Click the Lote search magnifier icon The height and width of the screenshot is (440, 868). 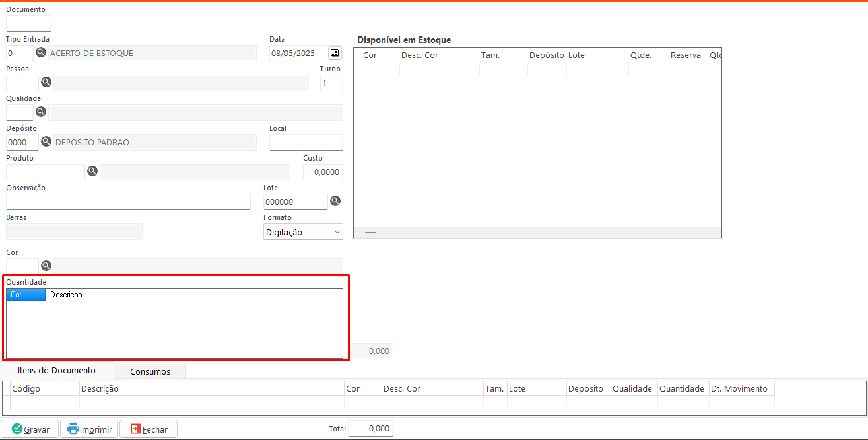coord(335,201)
